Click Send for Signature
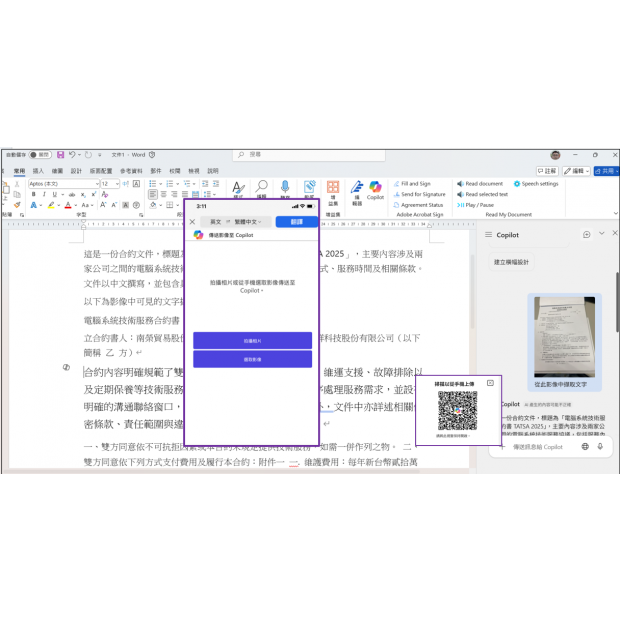The height and width of the screenshot is (620, 620). 419,194
